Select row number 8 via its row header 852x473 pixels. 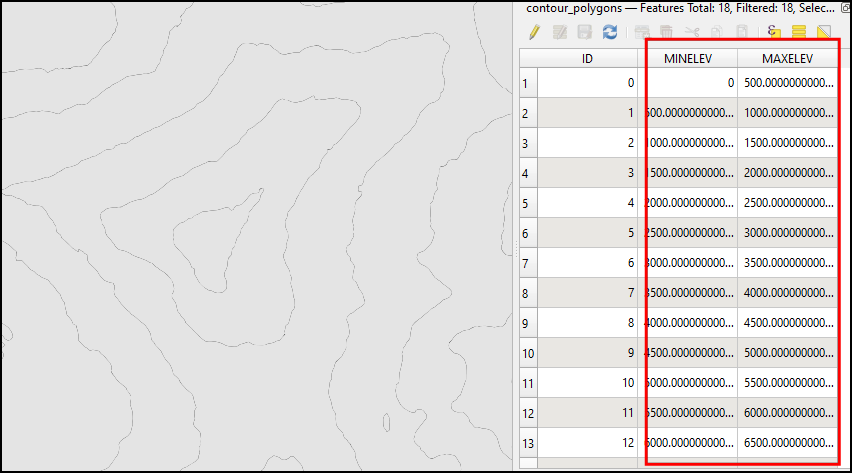(x=528, y=293)
